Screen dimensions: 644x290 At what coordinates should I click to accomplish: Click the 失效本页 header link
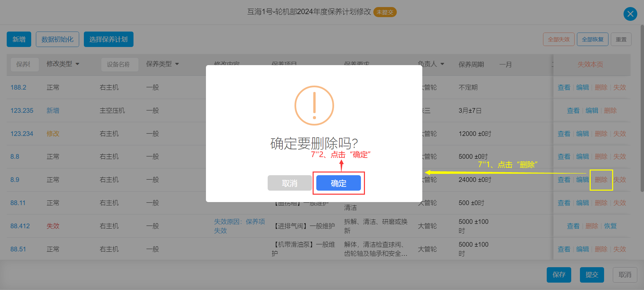(590, 64)
